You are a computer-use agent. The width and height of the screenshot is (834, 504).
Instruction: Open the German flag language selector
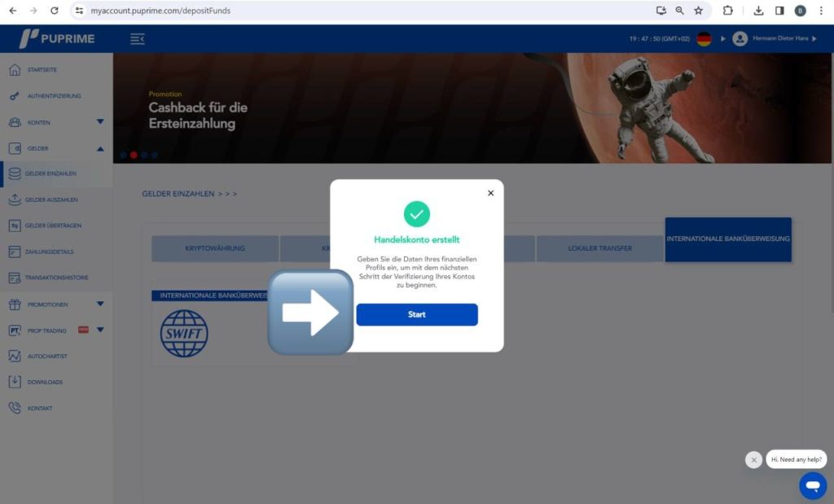coord(704,39)
